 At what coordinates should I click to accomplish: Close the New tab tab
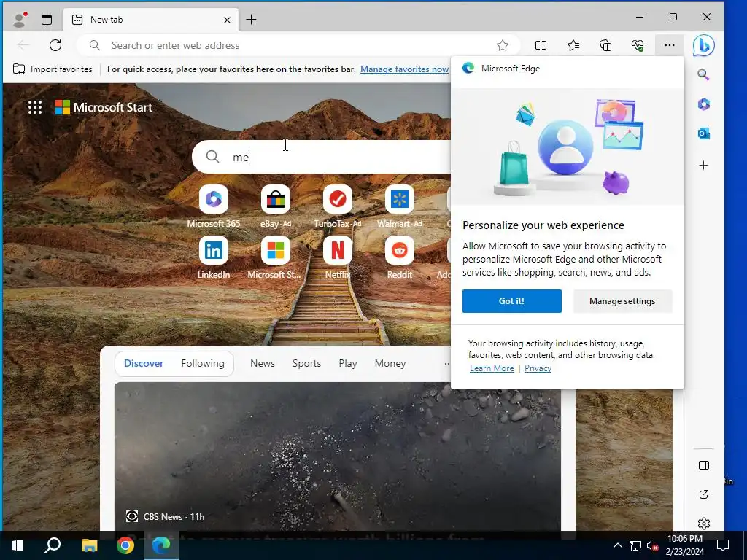(228, 20)
